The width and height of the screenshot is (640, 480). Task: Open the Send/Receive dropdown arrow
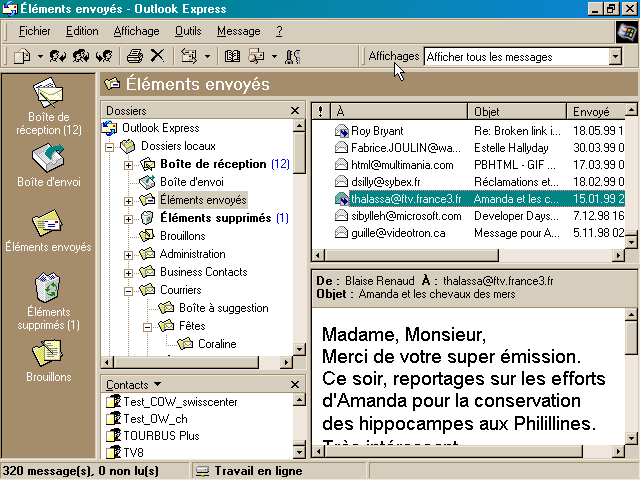[x=207, y=56]
